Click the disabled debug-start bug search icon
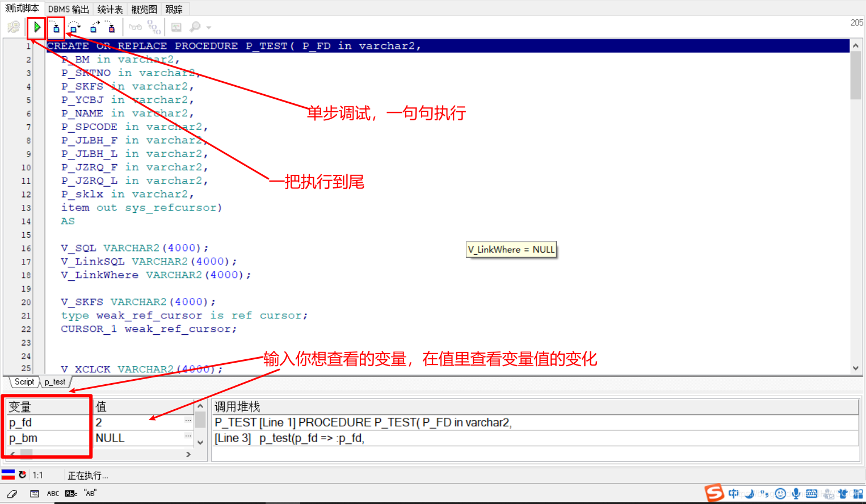 click(x=14, y=27)
